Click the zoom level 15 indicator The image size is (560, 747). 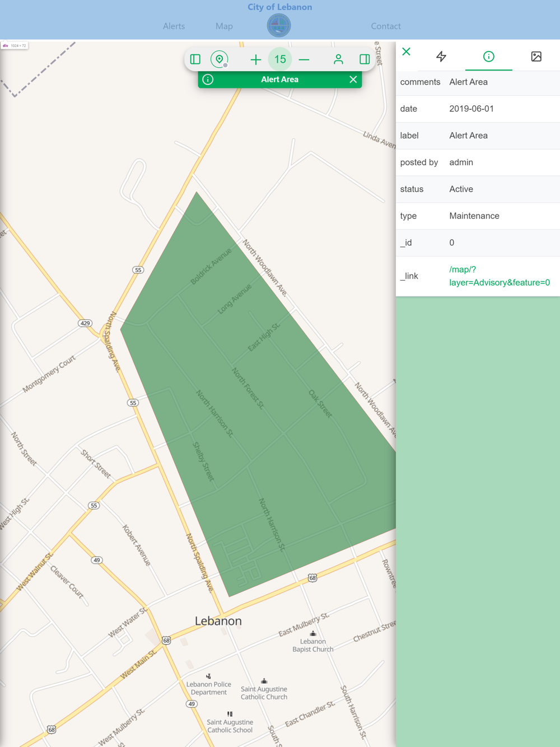click(x=280, y=59)
